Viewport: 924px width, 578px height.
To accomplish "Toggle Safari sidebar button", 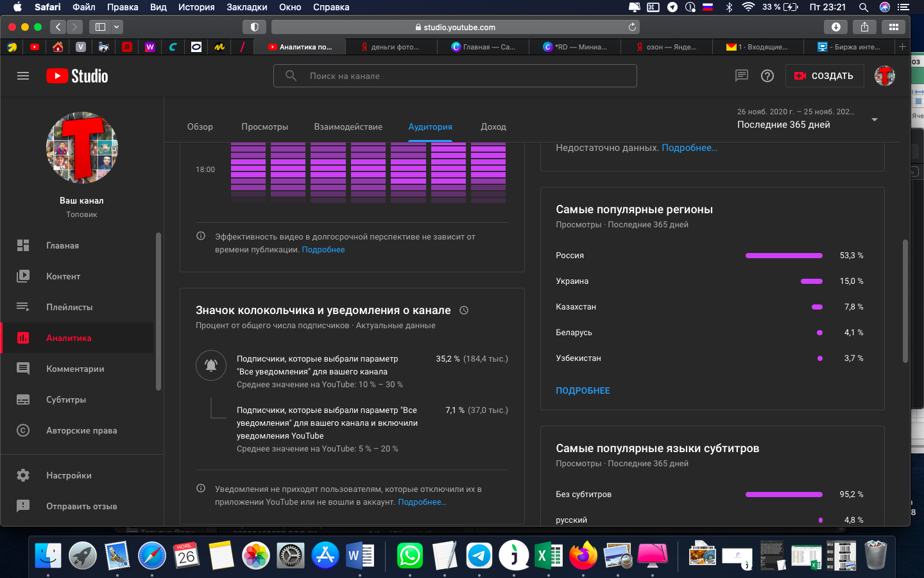I will (100, 27).
